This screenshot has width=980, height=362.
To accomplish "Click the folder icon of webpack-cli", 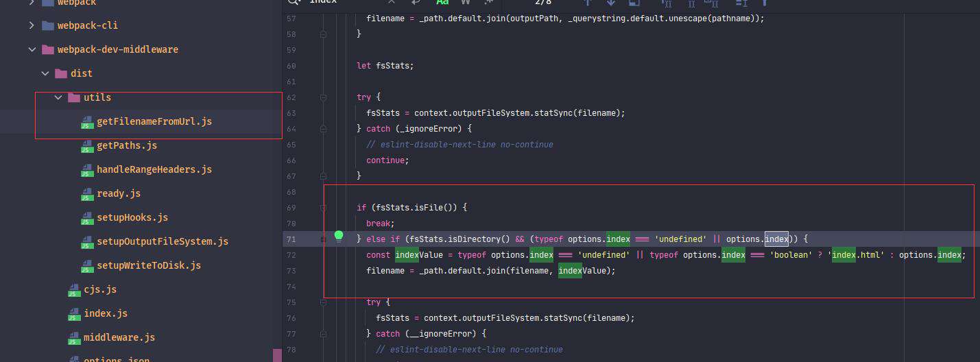I will 47,25.
